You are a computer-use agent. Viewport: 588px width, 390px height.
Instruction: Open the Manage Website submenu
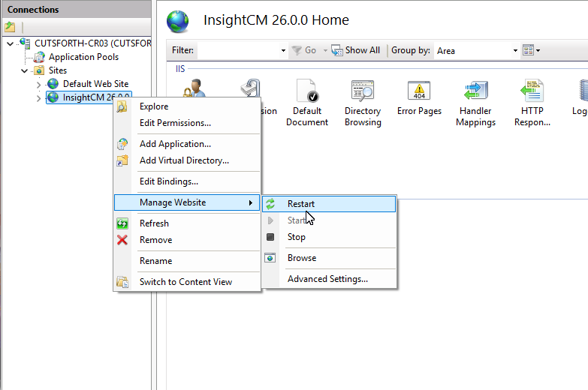click(187, 202)
